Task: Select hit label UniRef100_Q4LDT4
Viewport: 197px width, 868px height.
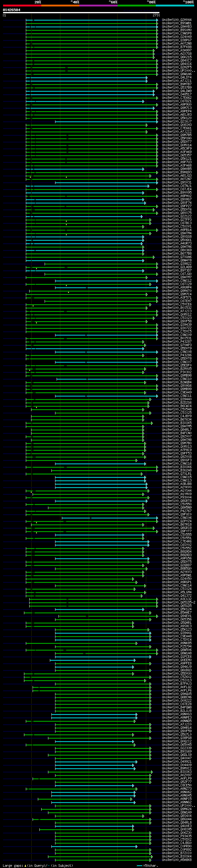Action: pyautogui.click(x=177, y=78)
